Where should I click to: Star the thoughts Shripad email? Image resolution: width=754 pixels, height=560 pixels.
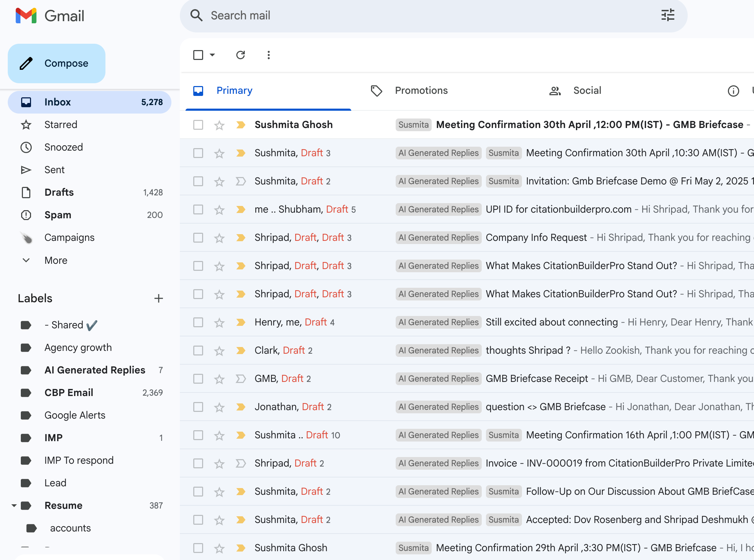click(x=219, y=351)
